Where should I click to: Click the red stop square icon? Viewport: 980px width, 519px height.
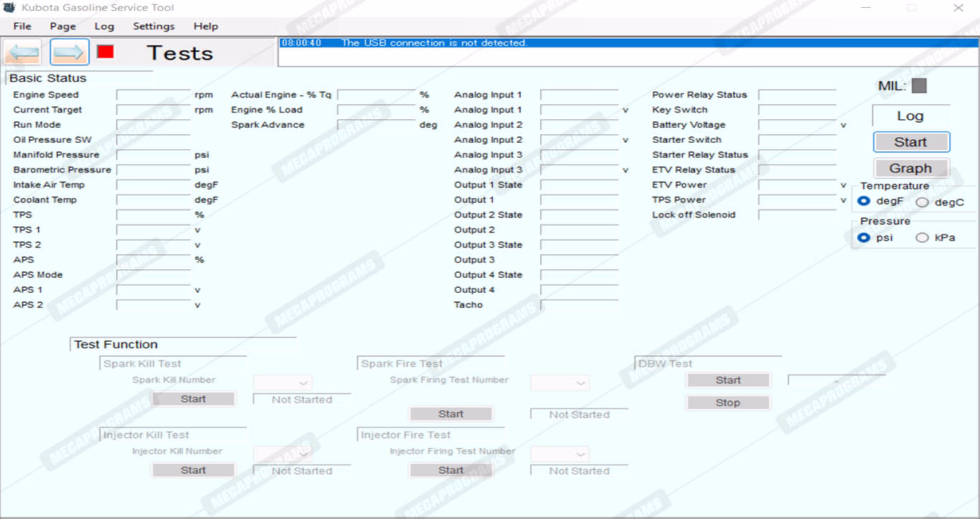coord(105,52)
